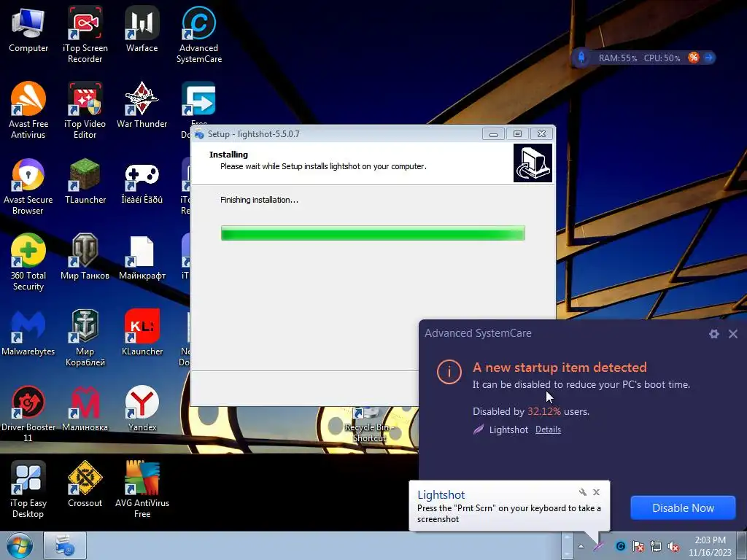This screenshot has width=747, height=560.
Task: Click the CPU:50% usage readout
Action: tap(662, 58)
